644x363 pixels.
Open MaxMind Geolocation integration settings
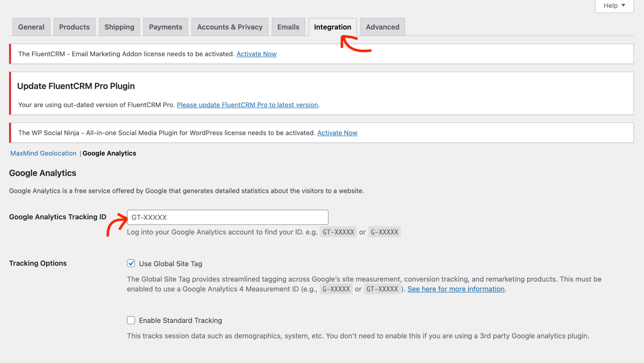(x=43, y=153)
